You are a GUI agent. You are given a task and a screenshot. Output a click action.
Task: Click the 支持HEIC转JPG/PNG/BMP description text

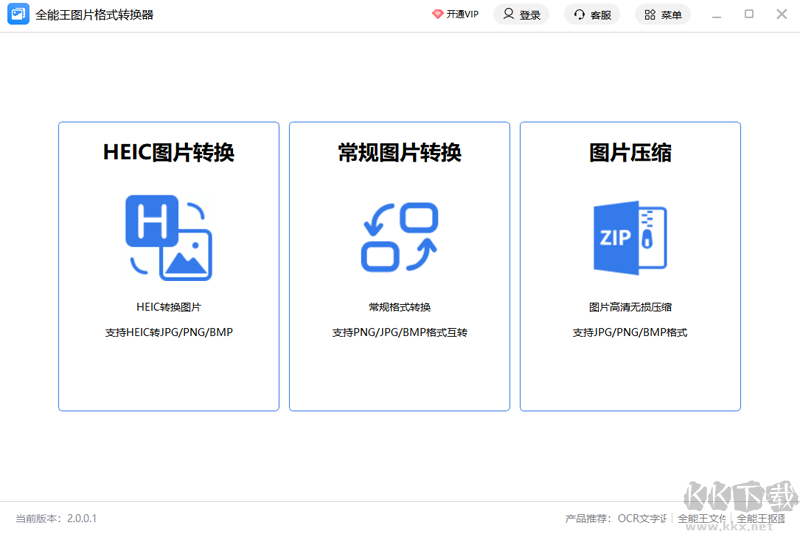click(168, 332)
